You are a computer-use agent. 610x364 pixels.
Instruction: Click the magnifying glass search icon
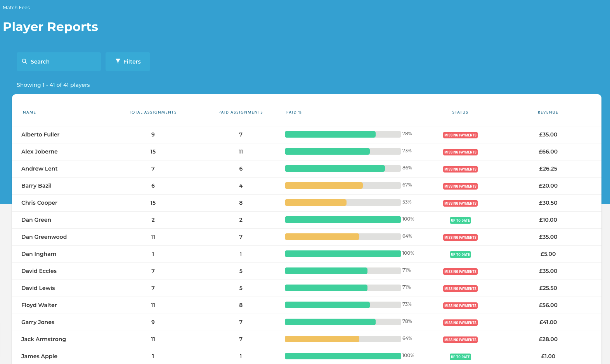point(24,61)
